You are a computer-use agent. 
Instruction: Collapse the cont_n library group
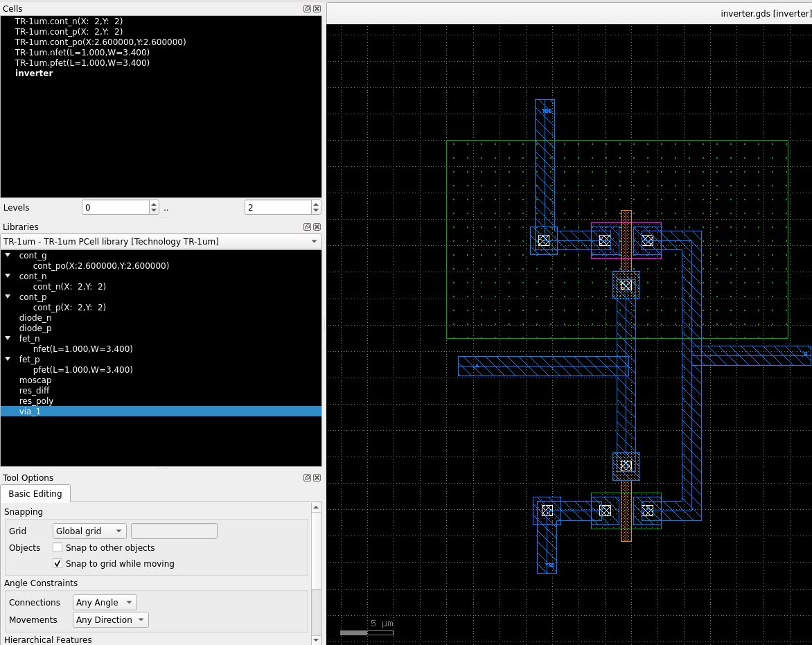[8, 276]
